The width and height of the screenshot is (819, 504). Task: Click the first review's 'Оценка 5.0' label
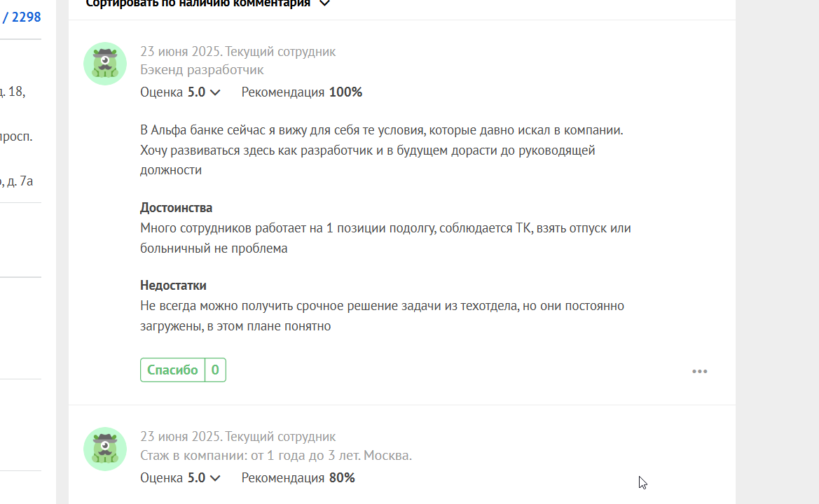pyautogui.click(x=172, y=92)
